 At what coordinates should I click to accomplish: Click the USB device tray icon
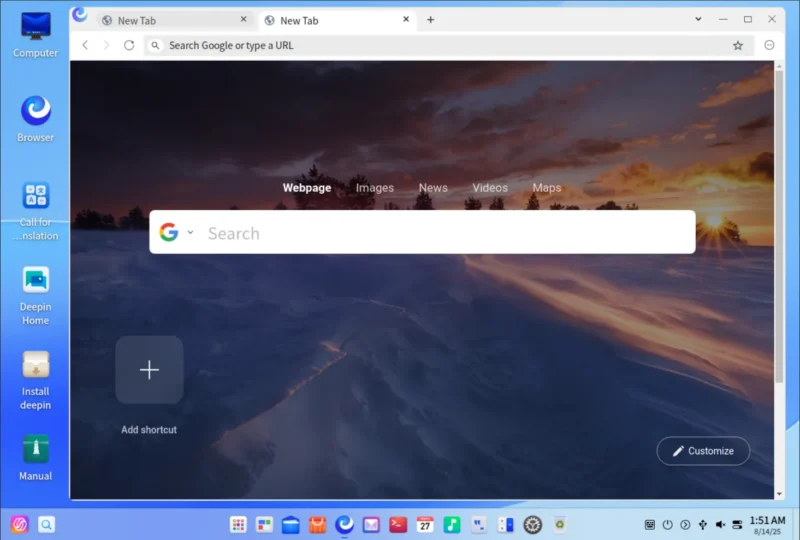703,524
